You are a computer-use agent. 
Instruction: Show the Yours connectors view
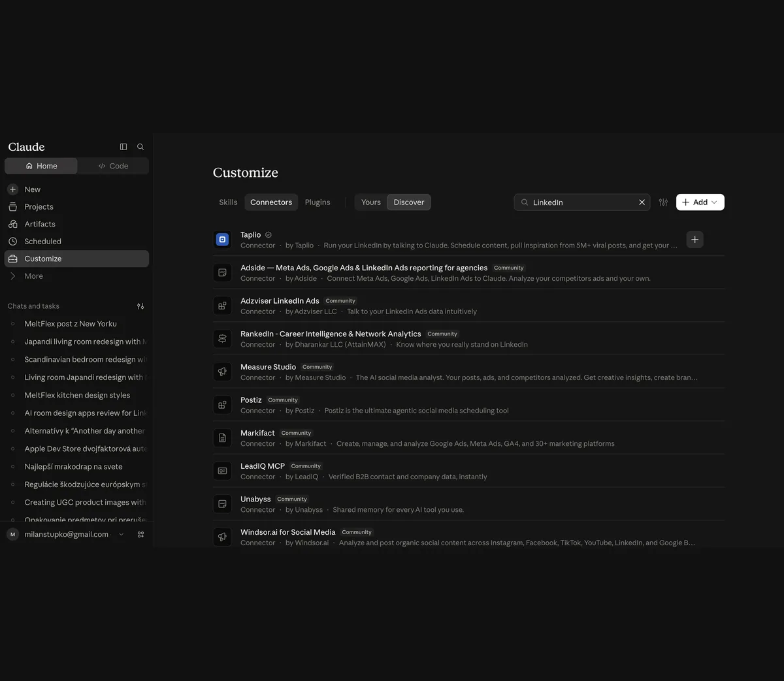371,202
